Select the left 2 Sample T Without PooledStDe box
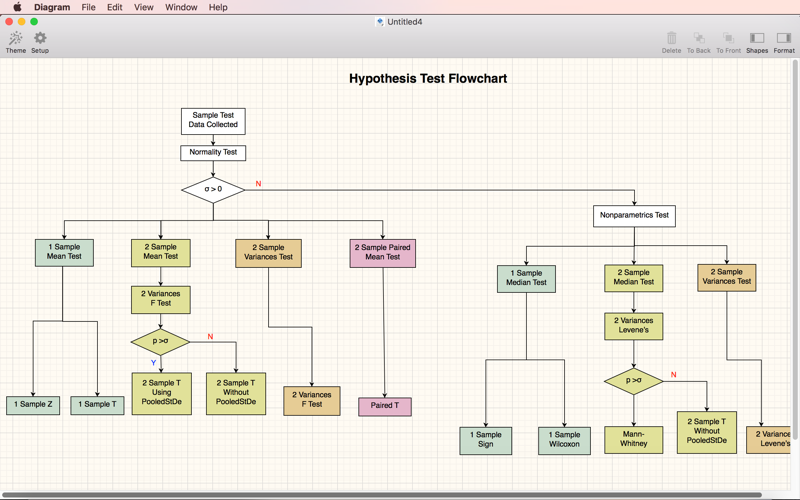This screenshot has height=500, width=800. click(x=236, y=393)
